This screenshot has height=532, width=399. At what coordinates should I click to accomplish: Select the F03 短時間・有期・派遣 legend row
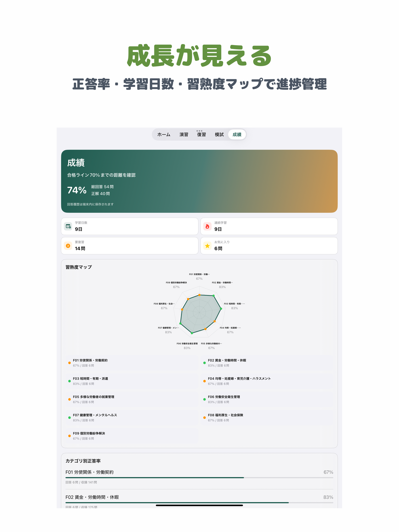pyautogui.click(x=132, y=381)
